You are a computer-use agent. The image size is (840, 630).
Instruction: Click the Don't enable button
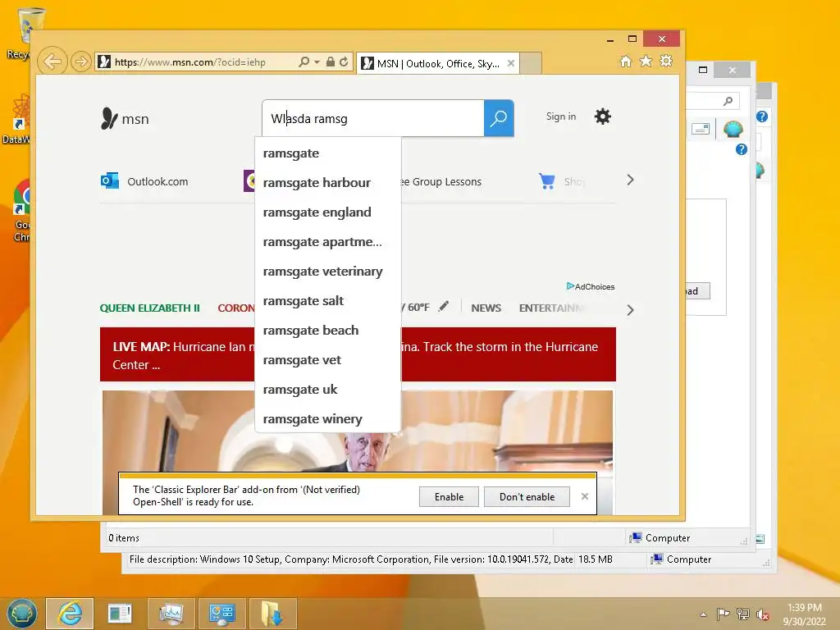tap(527, 497)
